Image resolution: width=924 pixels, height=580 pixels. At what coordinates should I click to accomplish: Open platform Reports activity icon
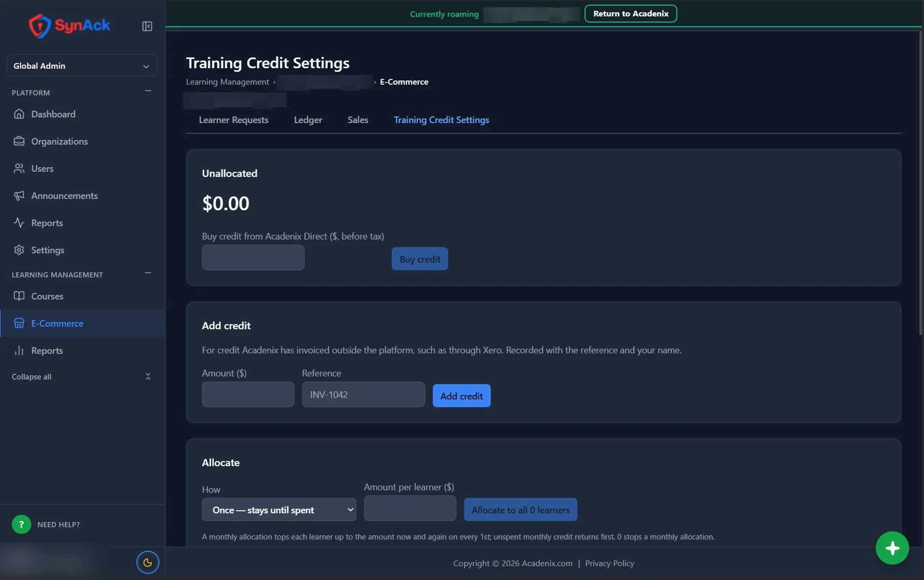[x=19, y=223]
